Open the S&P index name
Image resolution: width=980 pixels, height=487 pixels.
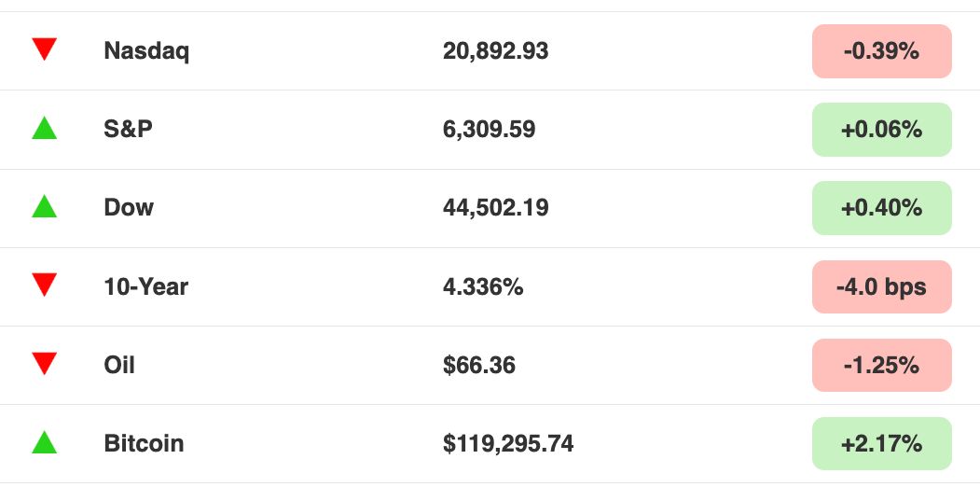click(128, 130)
